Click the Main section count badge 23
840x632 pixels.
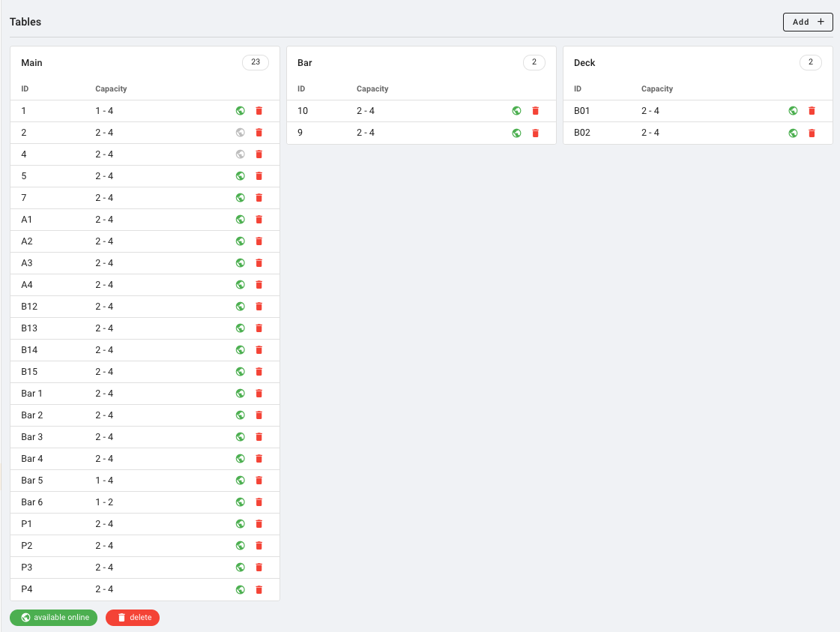(256, 62)
